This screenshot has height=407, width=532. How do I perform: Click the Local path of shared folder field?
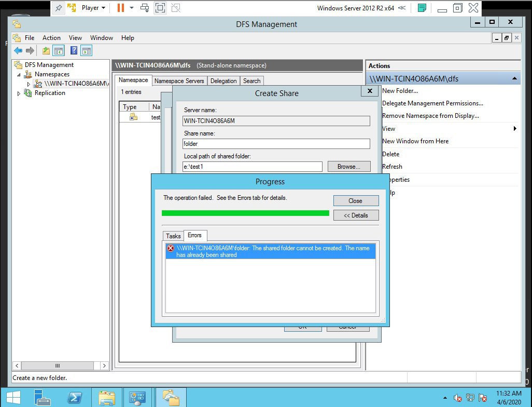coord(253,167)
